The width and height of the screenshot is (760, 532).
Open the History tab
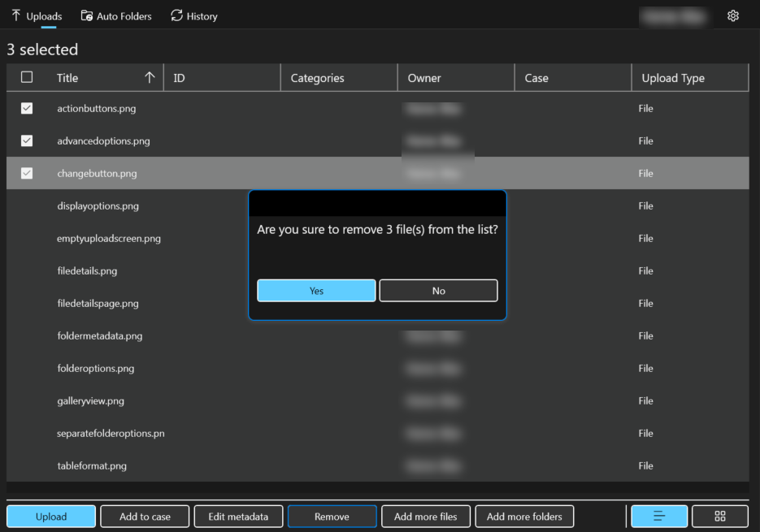[193, 15]
